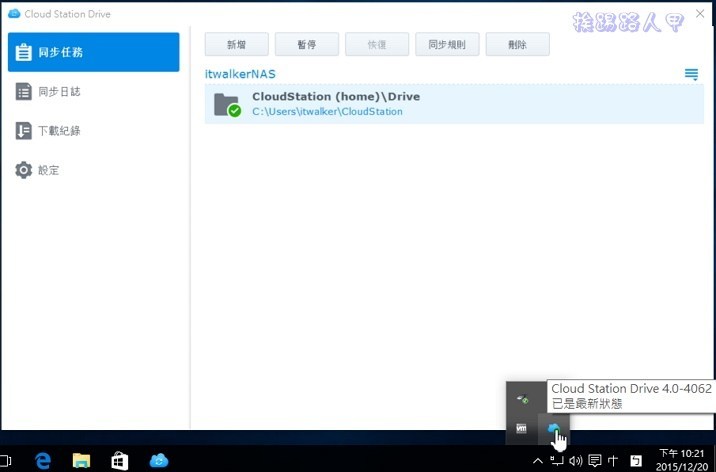Open the C:\Users\itwalker\CloudStation local path
This screenshot has width=716, height=472.
pyautogui.click(x=327, y=112)
